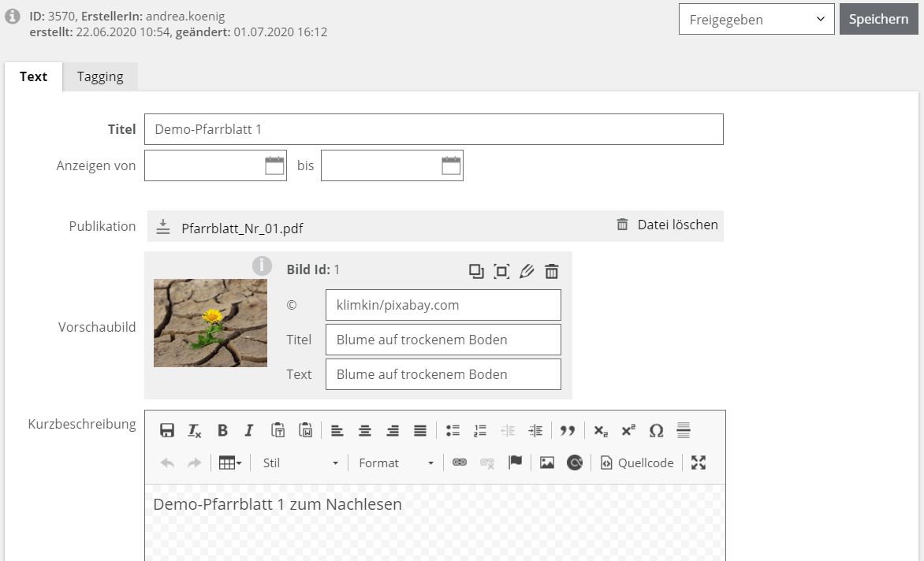Screen dimensions: 924x561
Task: Click the Titel input field
Action: [x=434, y=129]
